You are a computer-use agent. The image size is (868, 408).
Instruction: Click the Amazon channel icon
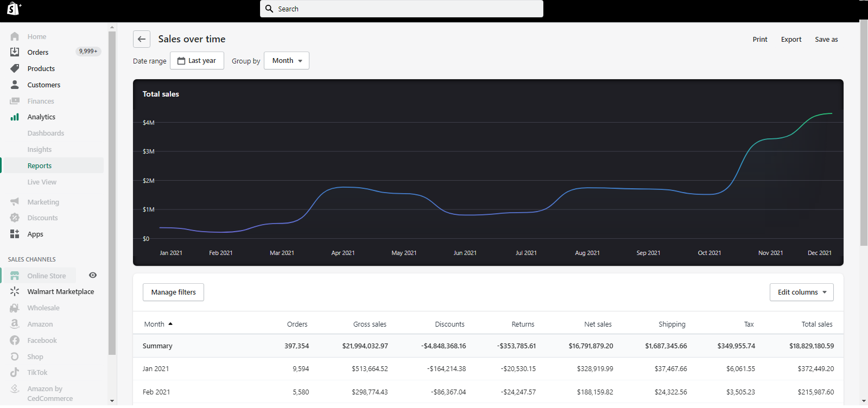tap(15, 324)
